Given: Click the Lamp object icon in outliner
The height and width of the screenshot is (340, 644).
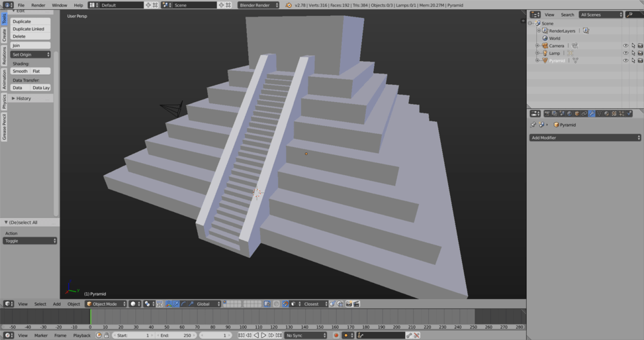Looking at the screenshot, I should [545, 53].
